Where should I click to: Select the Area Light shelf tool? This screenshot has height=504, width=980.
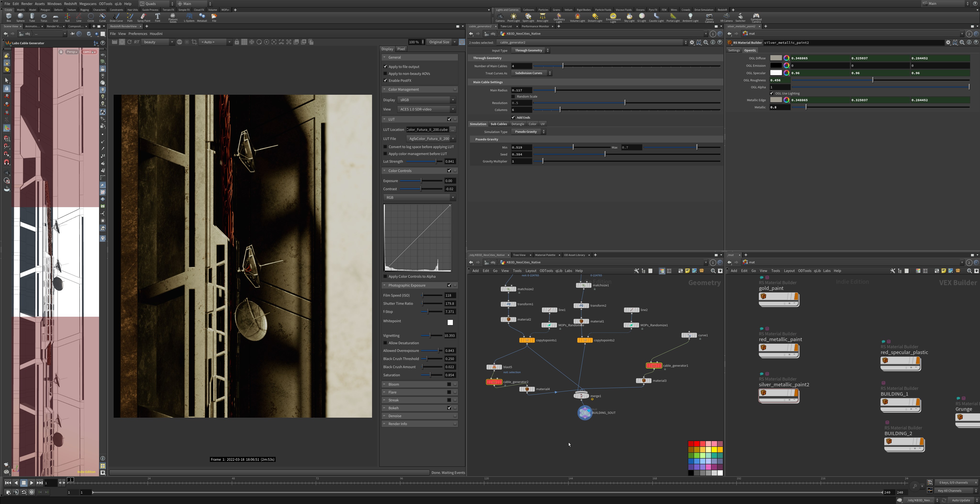tap(542, 17)
